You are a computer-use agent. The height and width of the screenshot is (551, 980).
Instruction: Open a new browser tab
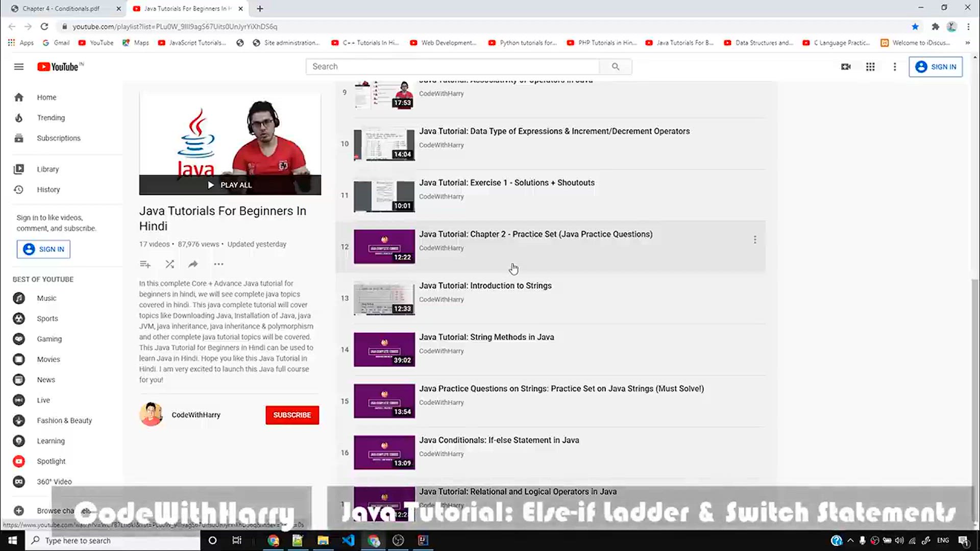260,9
